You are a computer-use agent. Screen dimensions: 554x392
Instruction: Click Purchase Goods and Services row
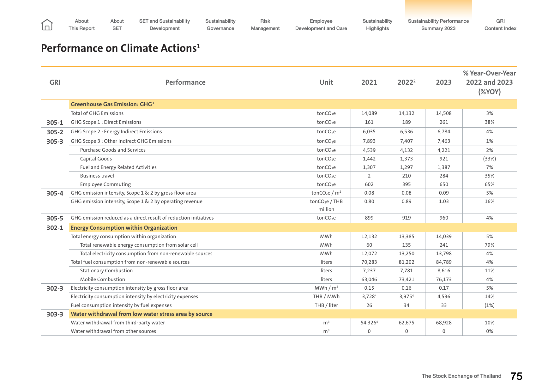[113, 150]
